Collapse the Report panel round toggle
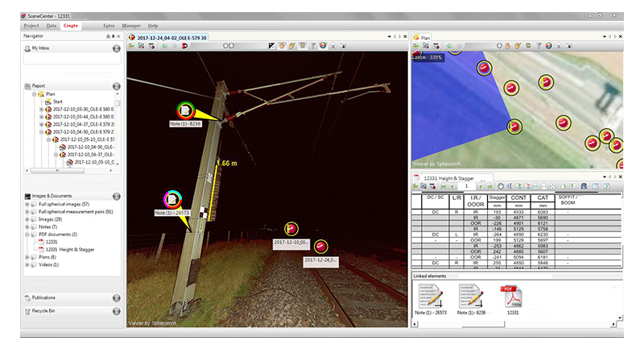 click(116, 85)
